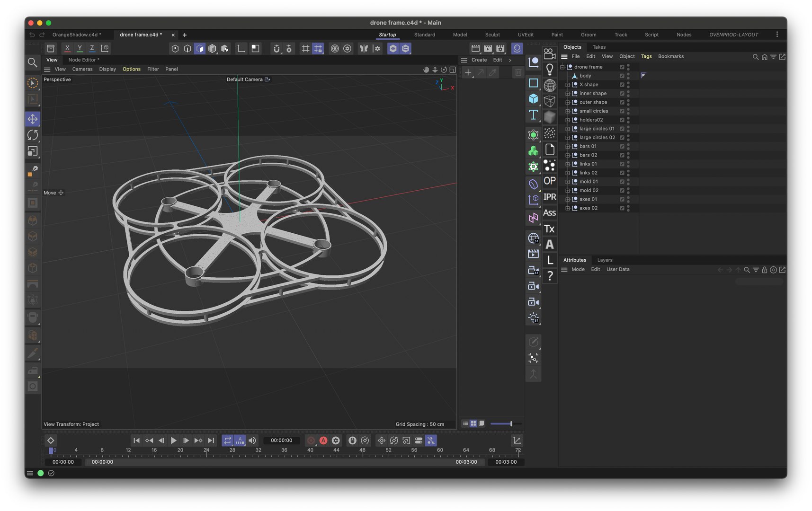Click User Data in Attributes panel
The width and height of the screenshot is (812, 511).
pos(618,269)
